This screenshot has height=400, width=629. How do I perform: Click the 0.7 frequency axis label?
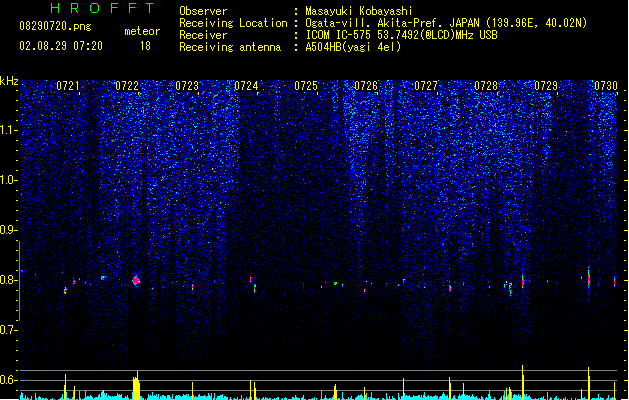[x=8, y=330]
